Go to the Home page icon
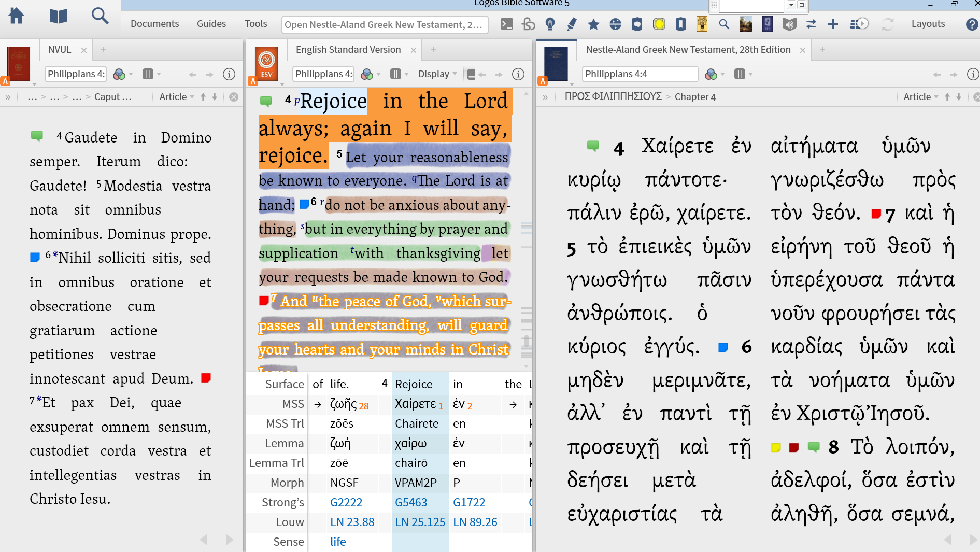 (x=17, y=16)
